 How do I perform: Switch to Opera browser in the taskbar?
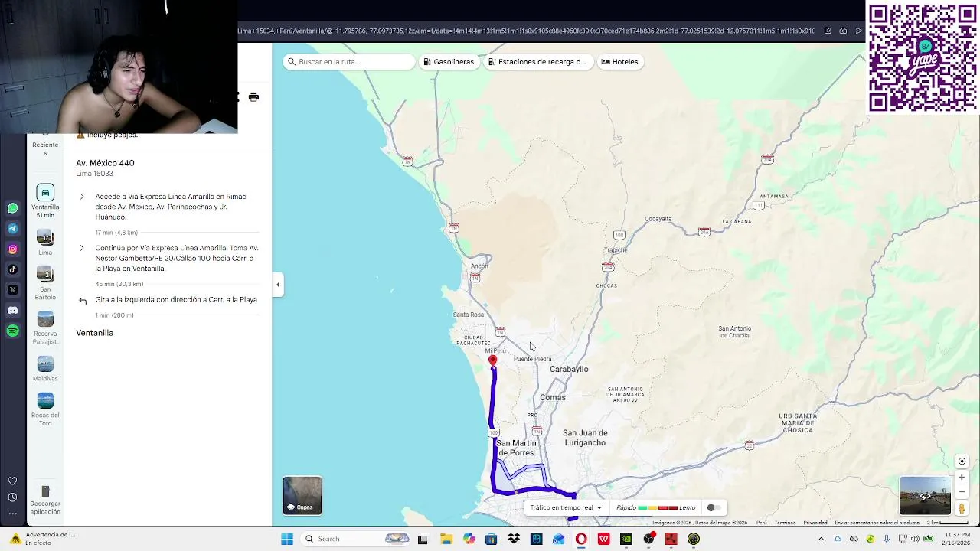click(581, 539)
